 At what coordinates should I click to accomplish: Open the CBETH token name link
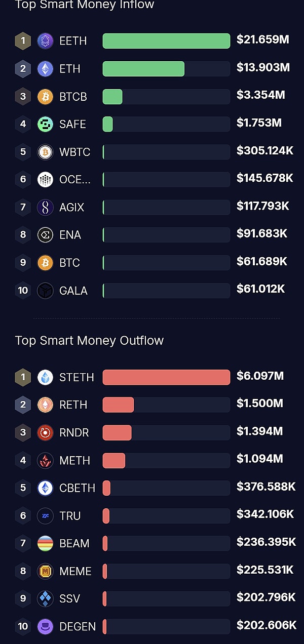click(77, 488)
